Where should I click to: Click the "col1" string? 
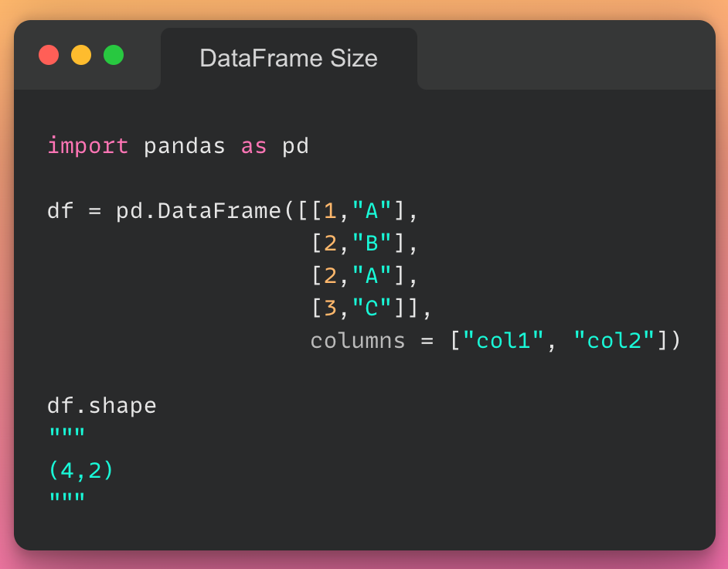coord(503,340)
